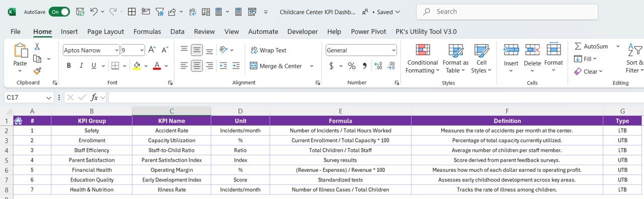This screenshot has height=199, width=644.
Task: Open the File menu
Action: pyautogui.click(x=16, y=31)
